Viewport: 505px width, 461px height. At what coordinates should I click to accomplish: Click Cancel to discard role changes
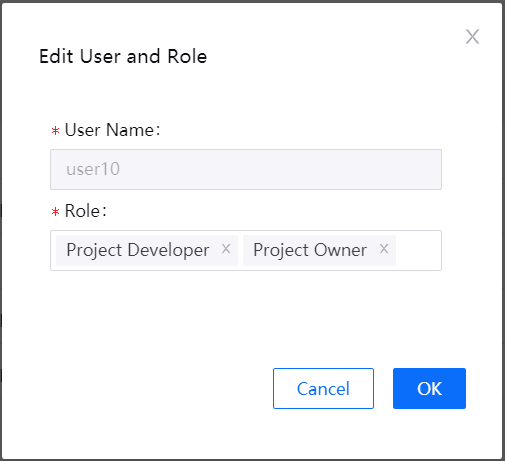tap(323, 388)
